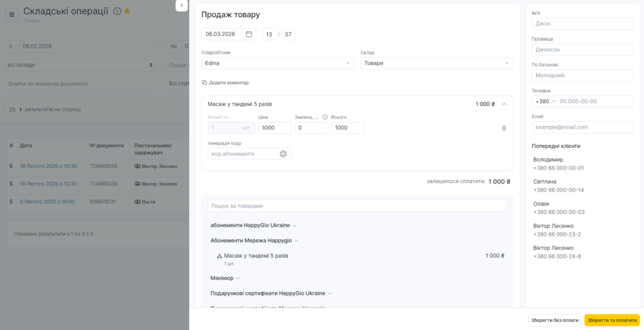
Task: Delete the item with trash icon
Action: click(x=504, y=128)
